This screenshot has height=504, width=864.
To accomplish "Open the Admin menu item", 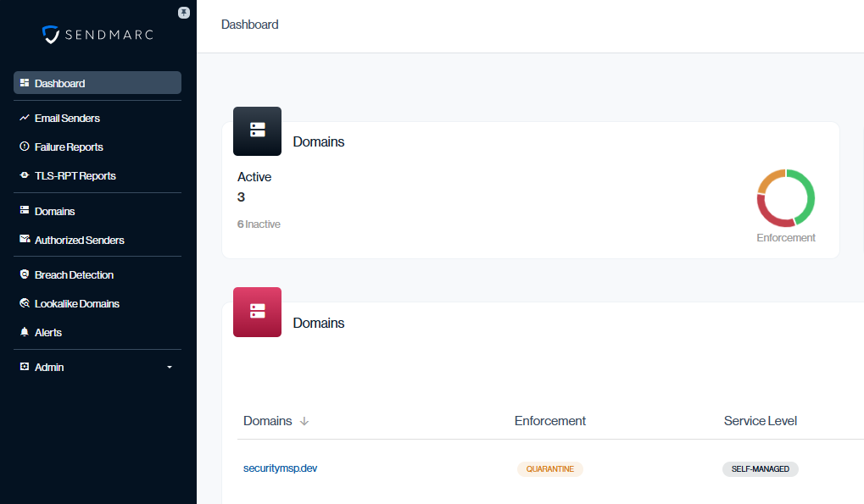I will (x=98, y=367).
